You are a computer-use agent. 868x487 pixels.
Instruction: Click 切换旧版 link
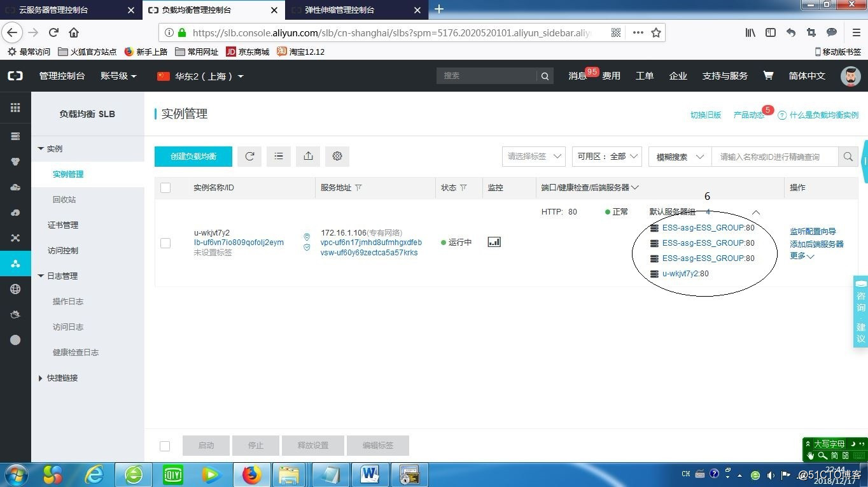tap(706, 115)
